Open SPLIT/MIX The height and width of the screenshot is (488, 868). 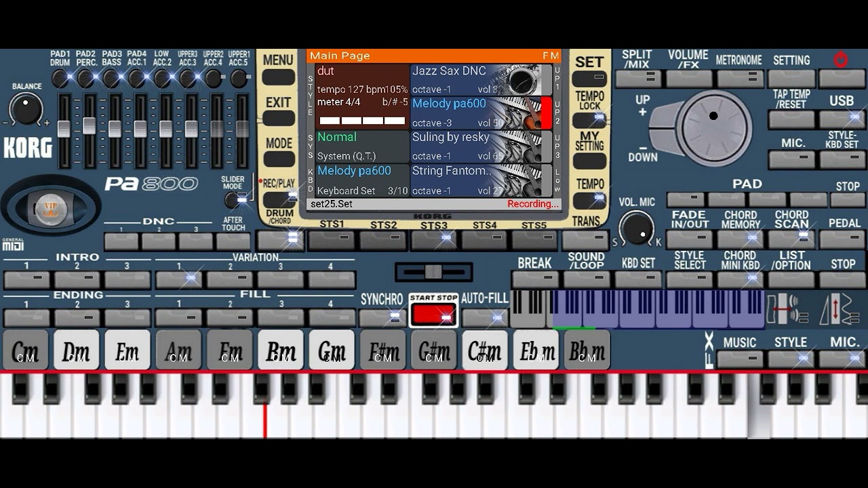pyautogui.click(x=638, y=79)
